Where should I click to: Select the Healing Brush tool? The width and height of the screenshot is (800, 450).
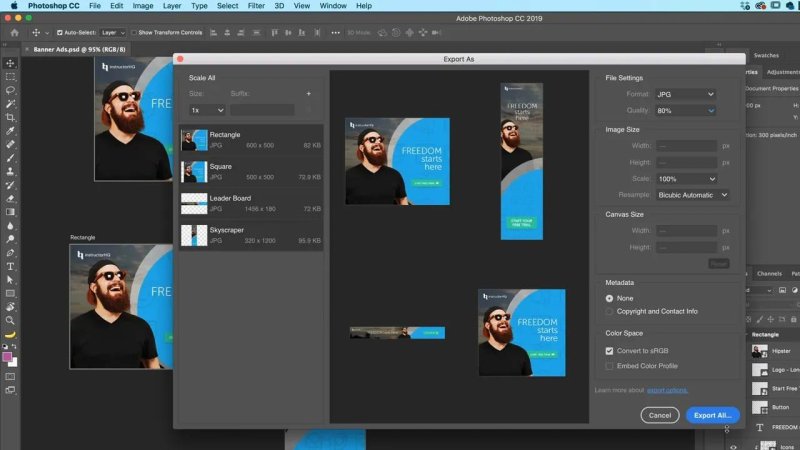(10, 144)
